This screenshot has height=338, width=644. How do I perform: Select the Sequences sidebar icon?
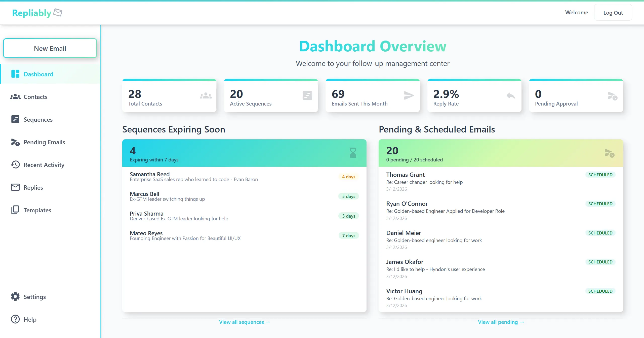tap(15, 119)
